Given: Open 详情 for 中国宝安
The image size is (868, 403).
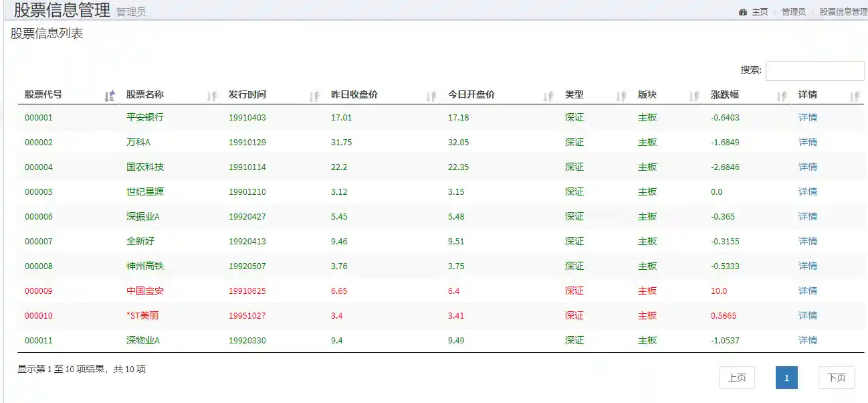Looking at the screenshot, I should point(807,291).
